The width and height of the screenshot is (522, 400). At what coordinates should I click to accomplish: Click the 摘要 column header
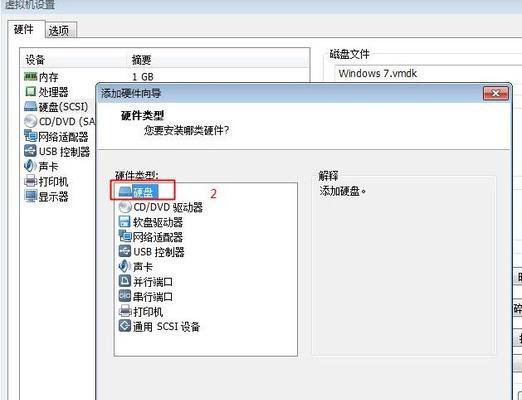(x=141, y=60)
